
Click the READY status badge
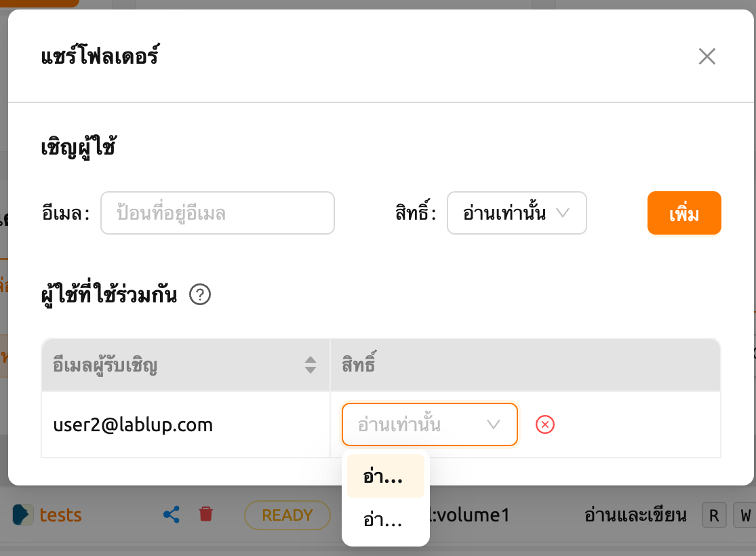pos(287,515)
